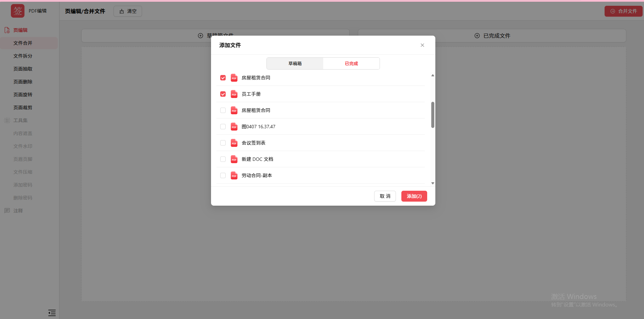Click PDF icon beside 劳动合同-副本
This screenshot has width=644, height=319.
click(234, 175)
